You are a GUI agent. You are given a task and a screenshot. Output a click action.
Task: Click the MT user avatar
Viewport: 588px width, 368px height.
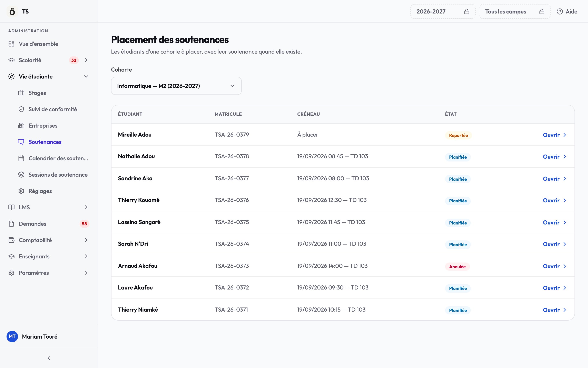coord(12,336)
